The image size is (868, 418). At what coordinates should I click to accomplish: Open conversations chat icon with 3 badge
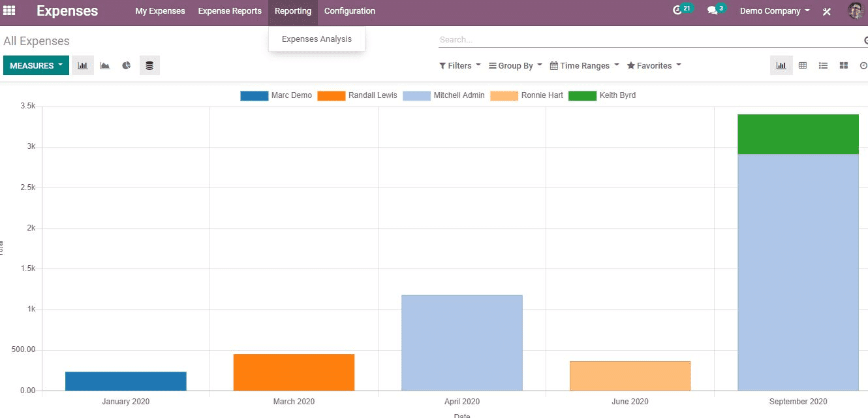[x=716, y=10]
